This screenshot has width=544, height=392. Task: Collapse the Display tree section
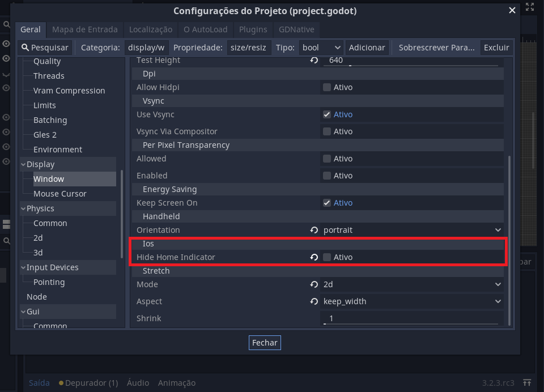coord(23,164)
